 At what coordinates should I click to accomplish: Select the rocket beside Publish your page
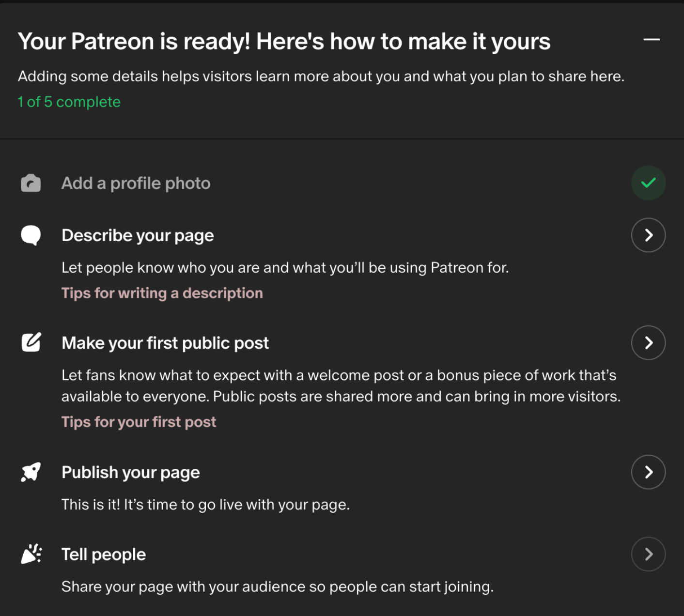click(x=31, y=472)
